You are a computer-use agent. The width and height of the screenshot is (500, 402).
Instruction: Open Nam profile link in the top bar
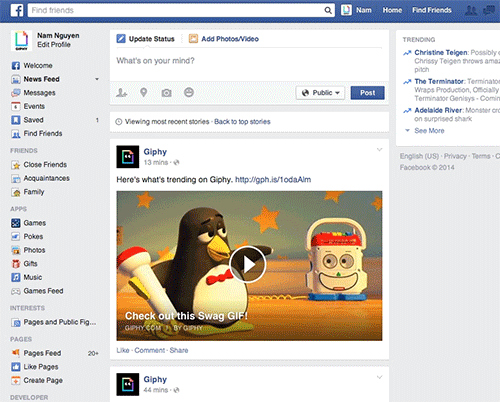click(364, 10)
